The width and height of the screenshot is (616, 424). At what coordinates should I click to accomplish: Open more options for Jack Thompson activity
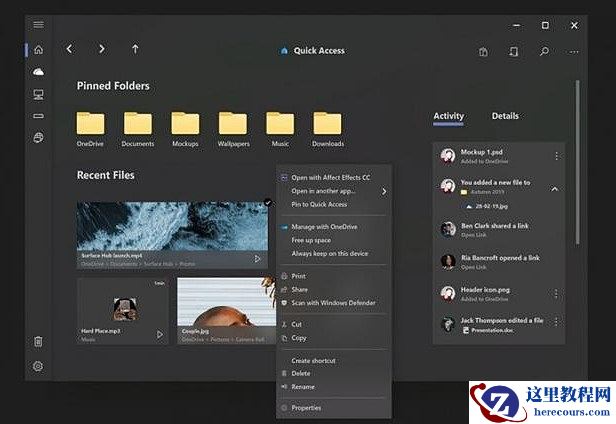(x=556, y=321)
